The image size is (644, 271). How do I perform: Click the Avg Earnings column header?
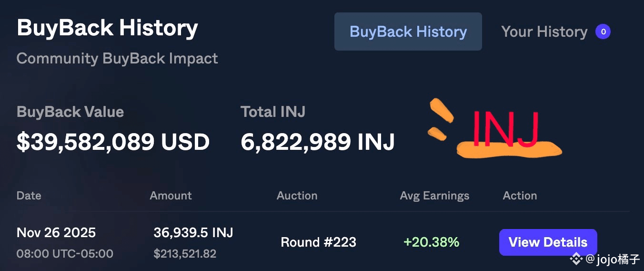(x=434, y=196)
